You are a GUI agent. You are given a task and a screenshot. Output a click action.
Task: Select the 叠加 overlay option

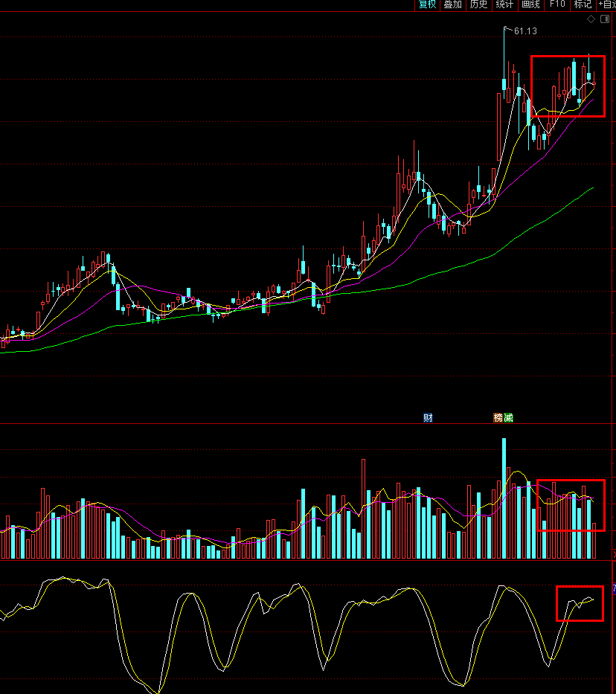[453, 5]
